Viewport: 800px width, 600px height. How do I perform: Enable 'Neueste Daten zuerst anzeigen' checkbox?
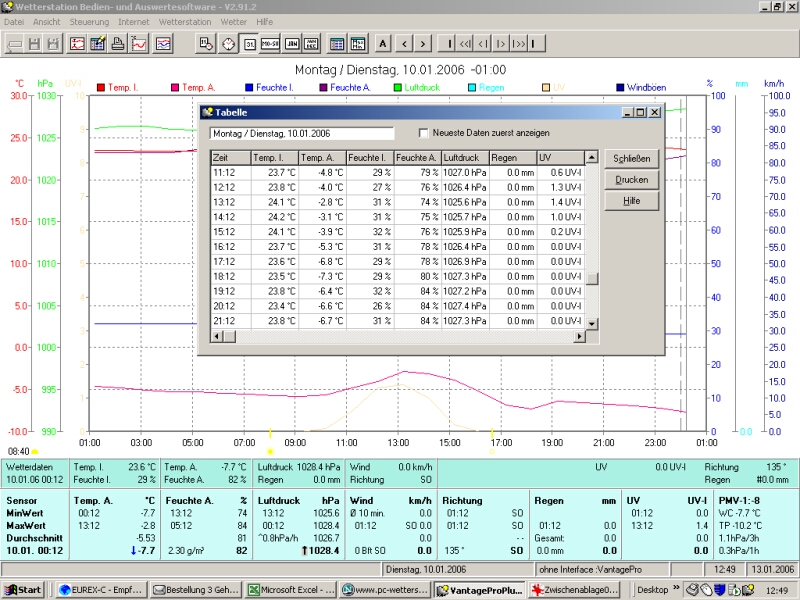coord(424,133)
